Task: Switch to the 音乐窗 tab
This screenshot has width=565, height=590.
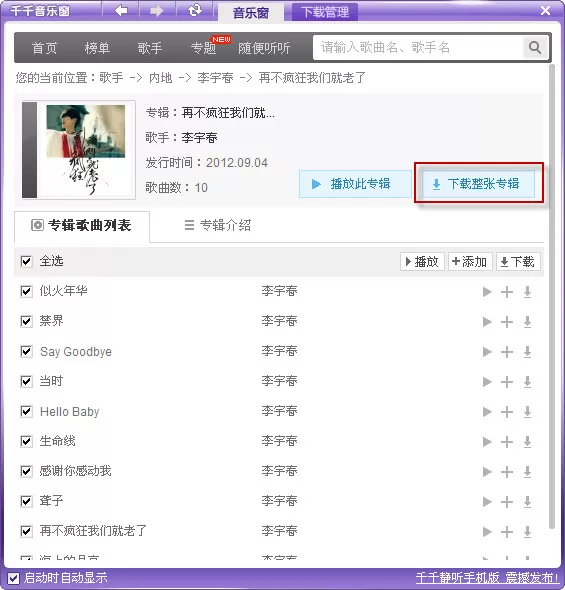Action: click(x=251, y=12)
